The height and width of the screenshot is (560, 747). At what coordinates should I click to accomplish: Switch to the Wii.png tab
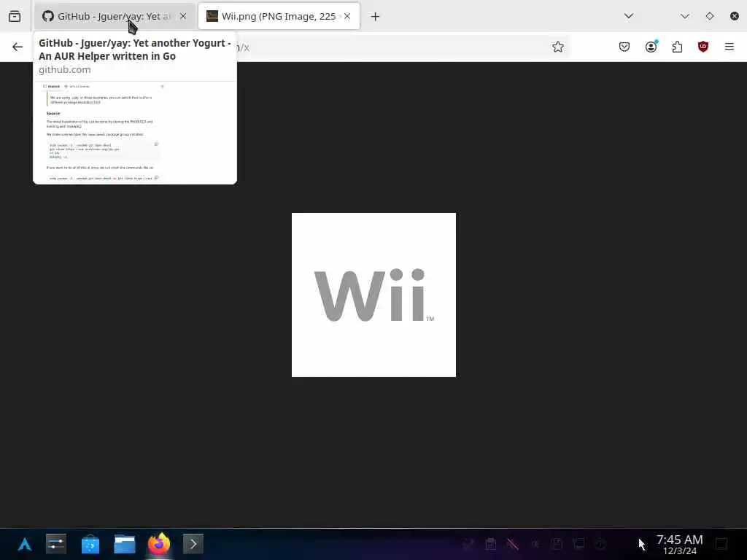279,16
